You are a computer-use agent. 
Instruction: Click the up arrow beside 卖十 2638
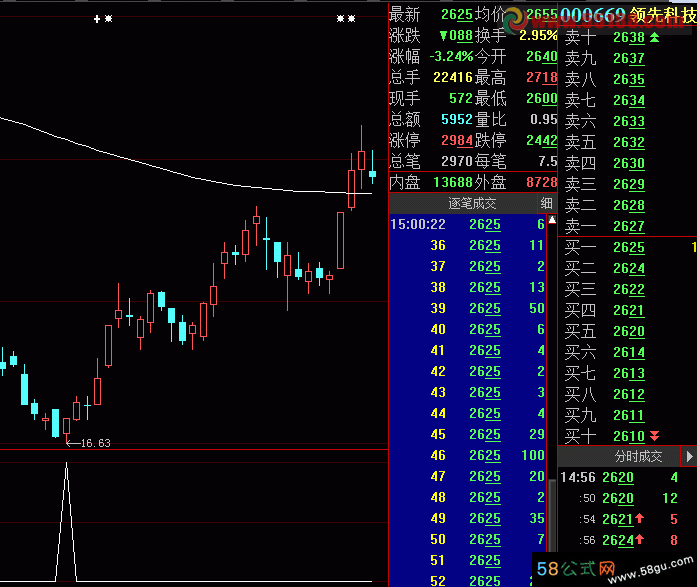[654, 37]
